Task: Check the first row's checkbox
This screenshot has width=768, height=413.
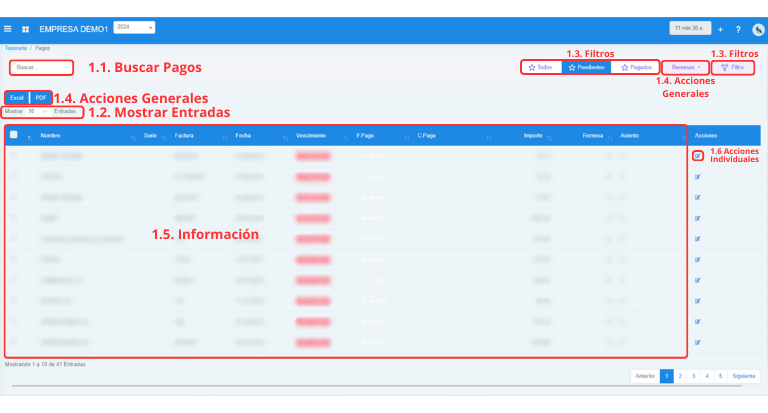Action: pyautogui.click(x=13, y=156)
